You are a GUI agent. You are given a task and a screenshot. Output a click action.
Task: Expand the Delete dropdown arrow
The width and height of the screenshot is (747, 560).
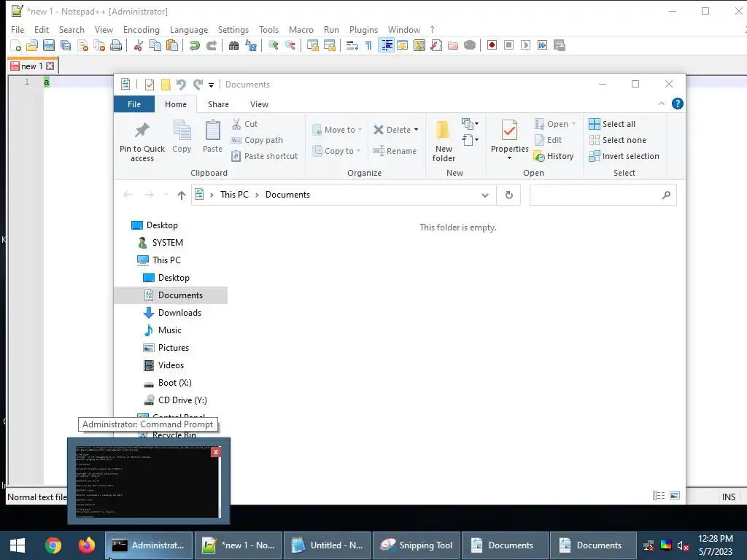coord(416,130)
